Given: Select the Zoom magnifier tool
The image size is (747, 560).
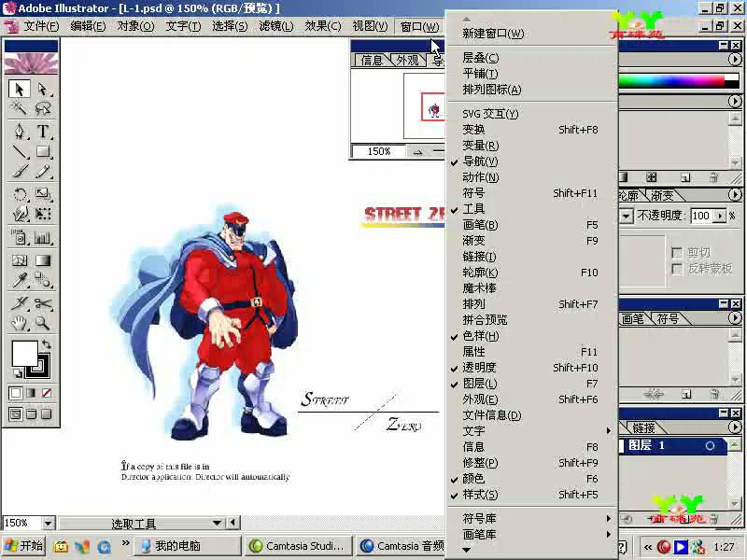Looking at the screenshot, I should (43, 323).
